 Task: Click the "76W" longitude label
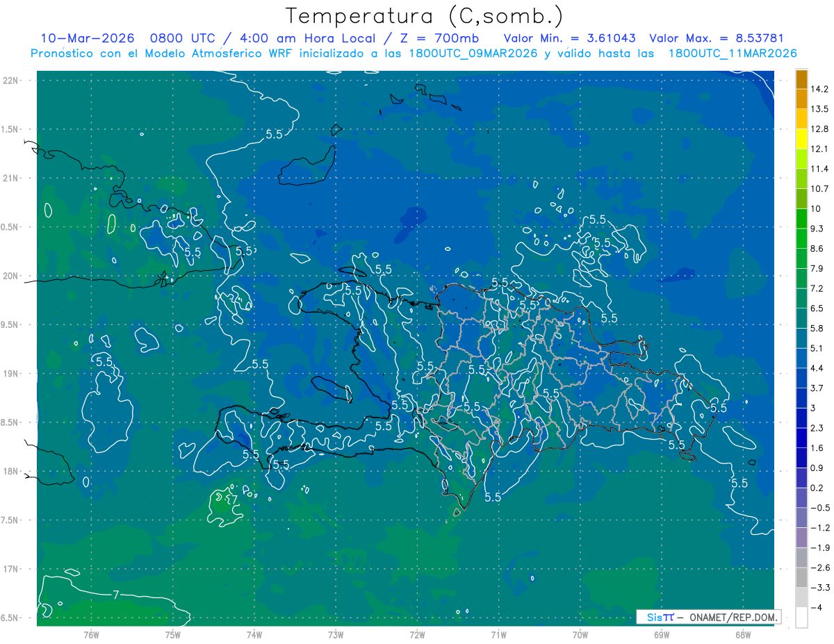pos(91,634)
